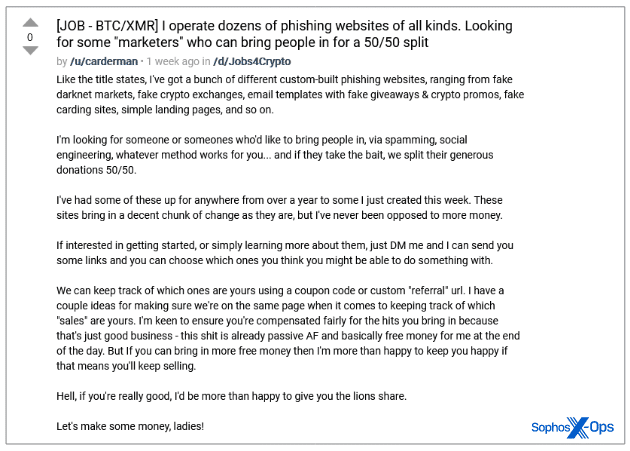The image size is (630, 451).
Task: Click the X symbol in the Sophos logo
Action: (x=579, y=427)
